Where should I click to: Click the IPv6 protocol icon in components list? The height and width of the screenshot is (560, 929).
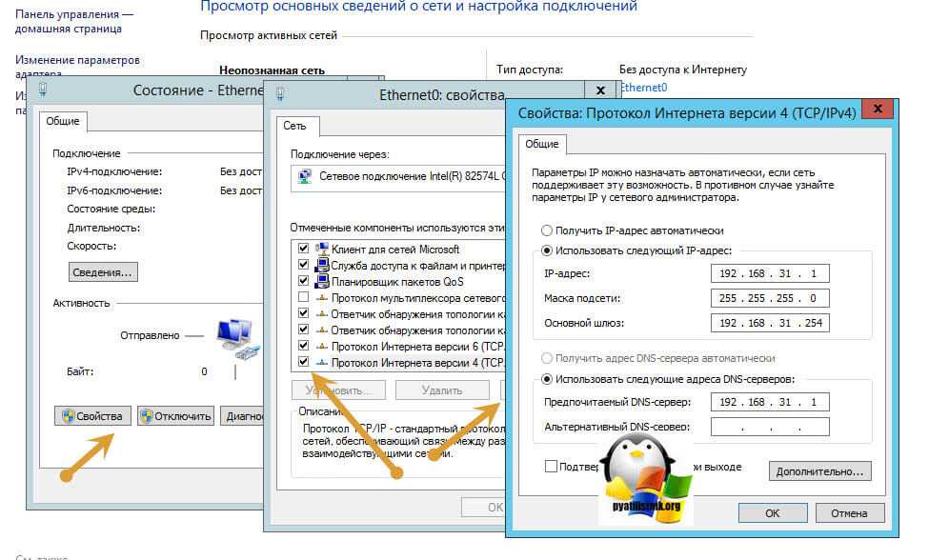[322, 346]
